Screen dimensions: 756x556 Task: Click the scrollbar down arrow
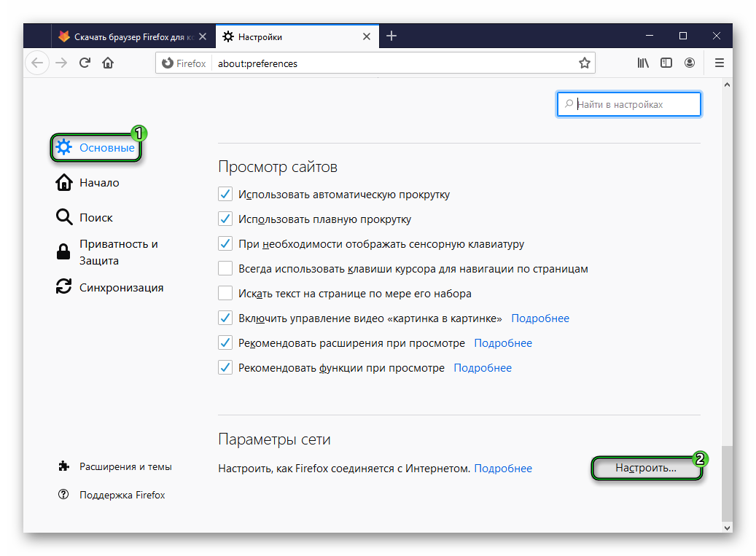point(727,528)
